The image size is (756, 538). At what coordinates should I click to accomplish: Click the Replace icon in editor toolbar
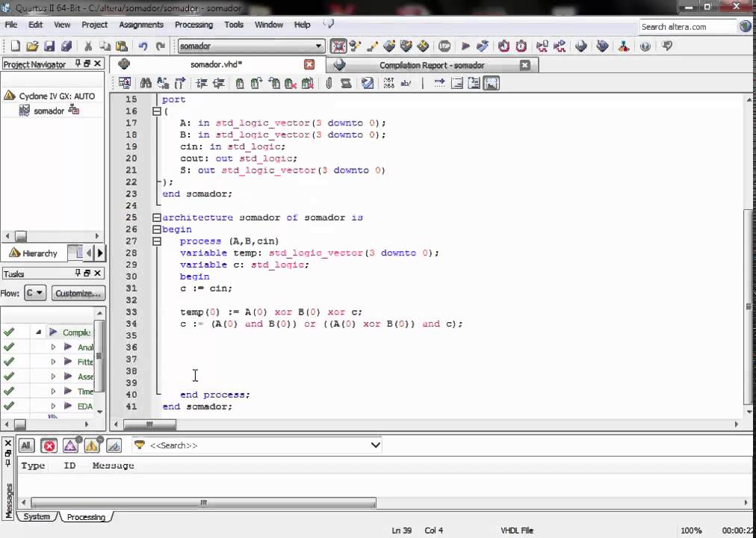pos(163,84)
